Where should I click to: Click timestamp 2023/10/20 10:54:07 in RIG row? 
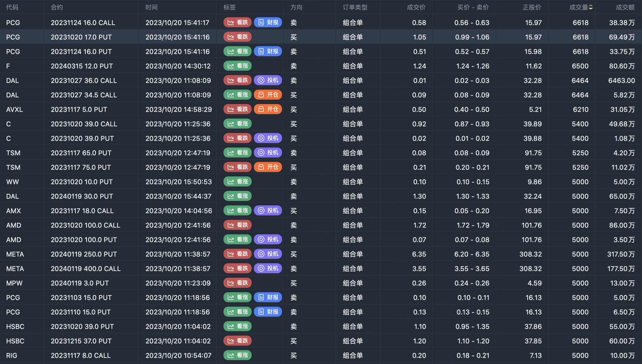pyautogui.click(x=178, y=355)
